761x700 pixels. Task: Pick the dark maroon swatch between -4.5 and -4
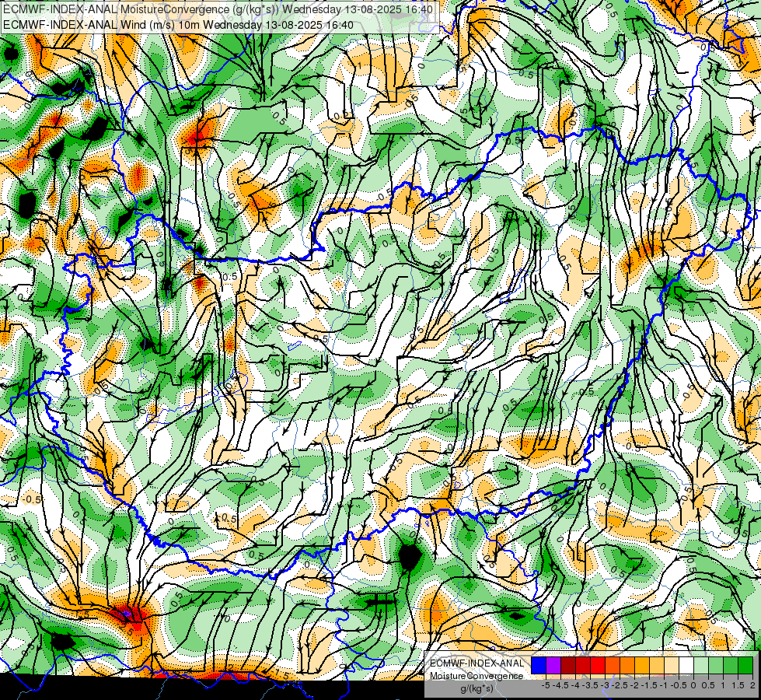pos(568,665)
